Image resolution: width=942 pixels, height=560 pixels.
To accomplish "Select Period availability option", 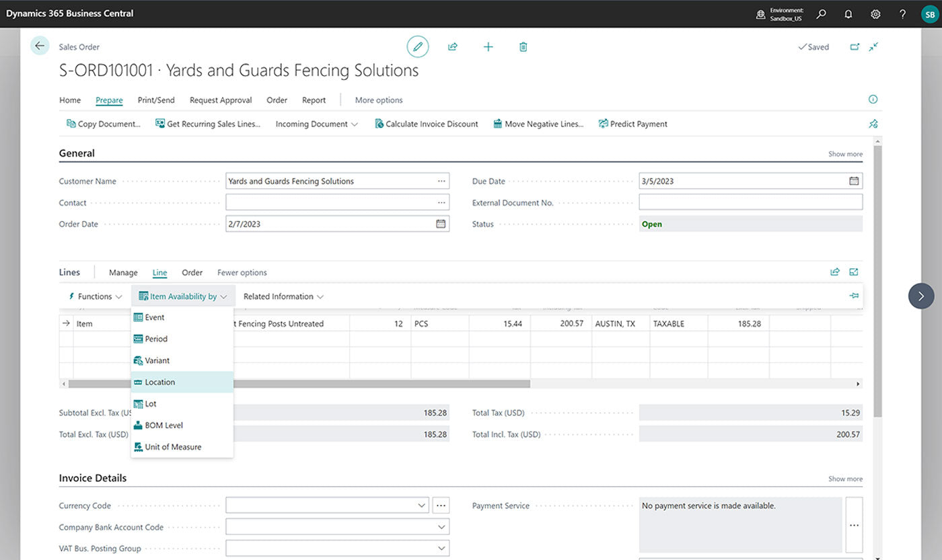I will pyautogui.click(x=182, y=339).
